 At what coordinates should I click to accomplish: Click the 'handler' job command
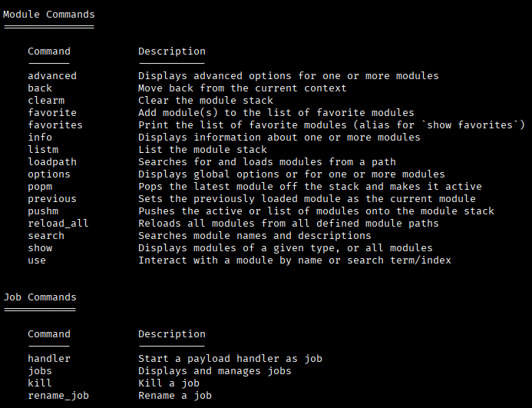tap(49, 359)
